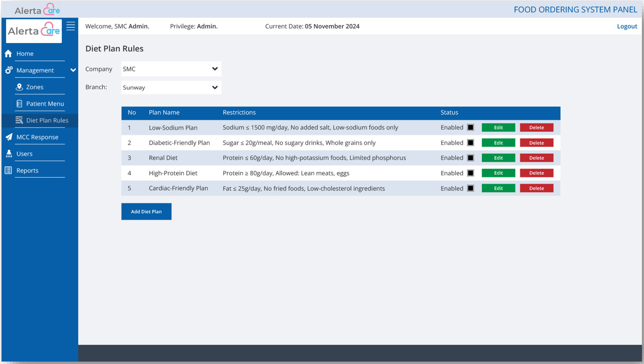This screenshot has height=364, width=644.
Task: Click the Reports list icon
Action: point(8,171)
